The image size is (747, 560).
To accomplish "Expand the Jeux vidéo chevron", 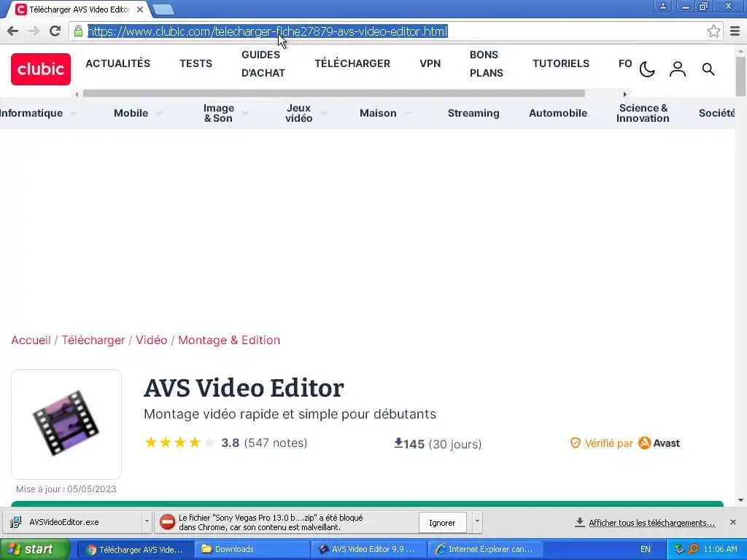I will click(323, 113).
